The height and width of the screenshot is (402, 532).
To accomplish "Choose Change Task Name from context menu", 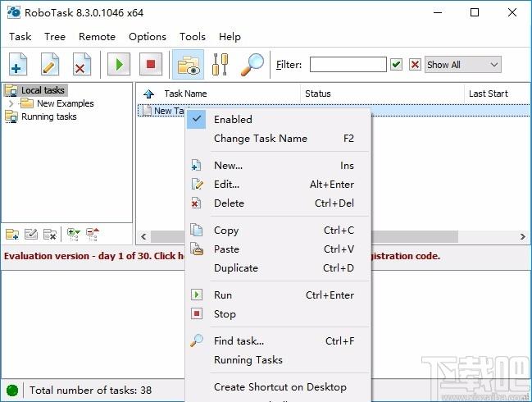I will click(x=279, y=138).
